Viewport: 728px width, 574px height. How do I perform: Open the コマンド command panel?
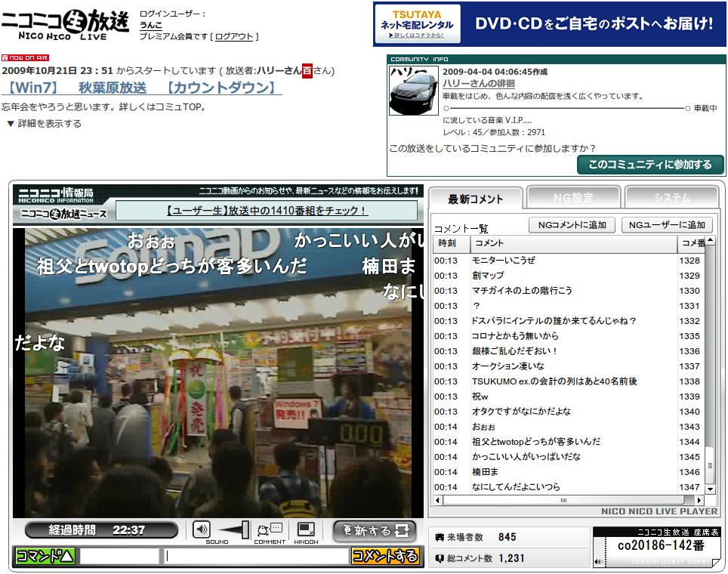tap(45, 555)
